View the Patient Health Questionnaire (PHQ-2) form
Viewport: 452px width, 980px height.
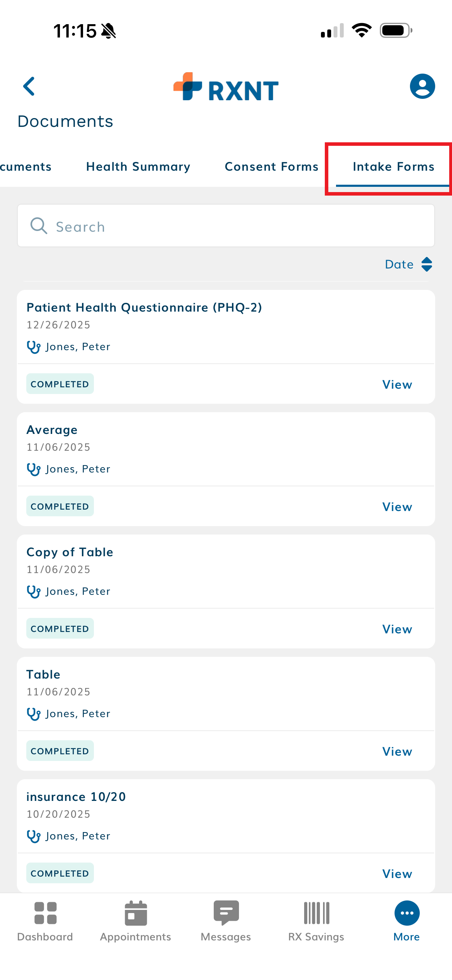coord(397,384)
